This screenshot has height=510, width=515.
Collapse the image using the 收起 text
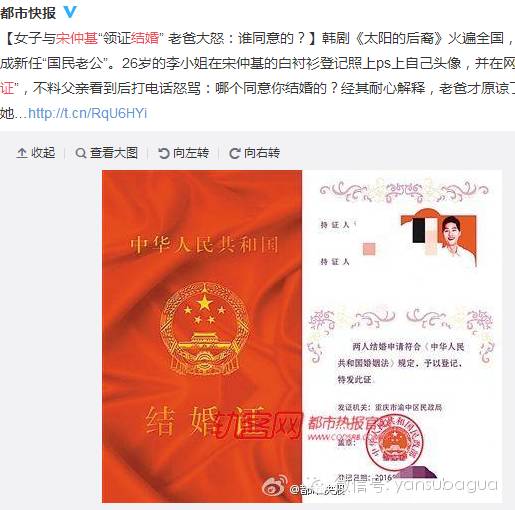coord(43,153)
